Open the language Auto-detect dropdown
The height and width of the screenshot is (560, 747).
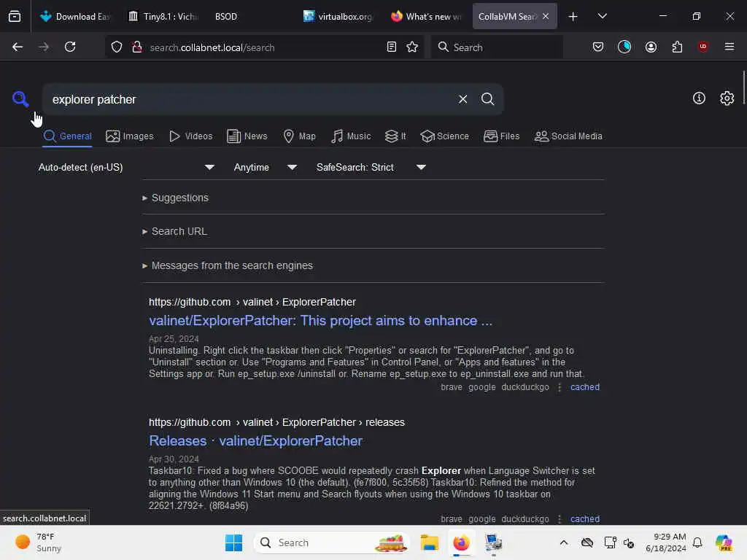[x=126, y=167]
